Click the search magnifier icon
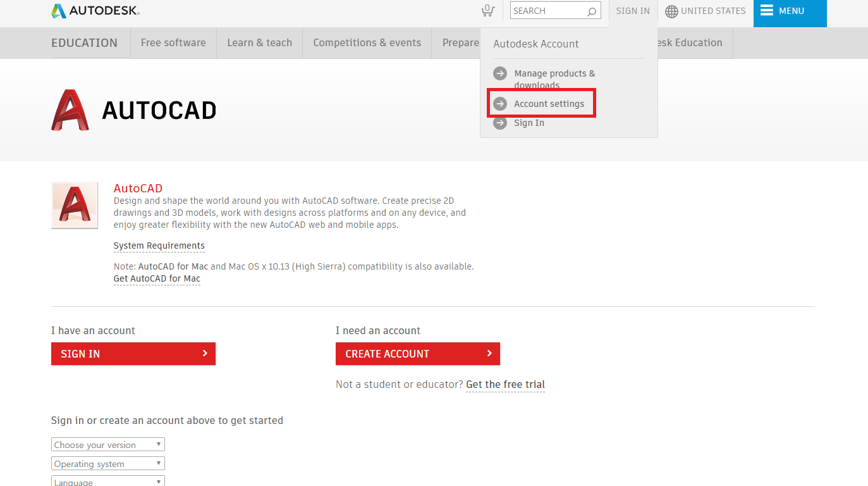This screenshot has width=868, height=486. tap(592, 11)
